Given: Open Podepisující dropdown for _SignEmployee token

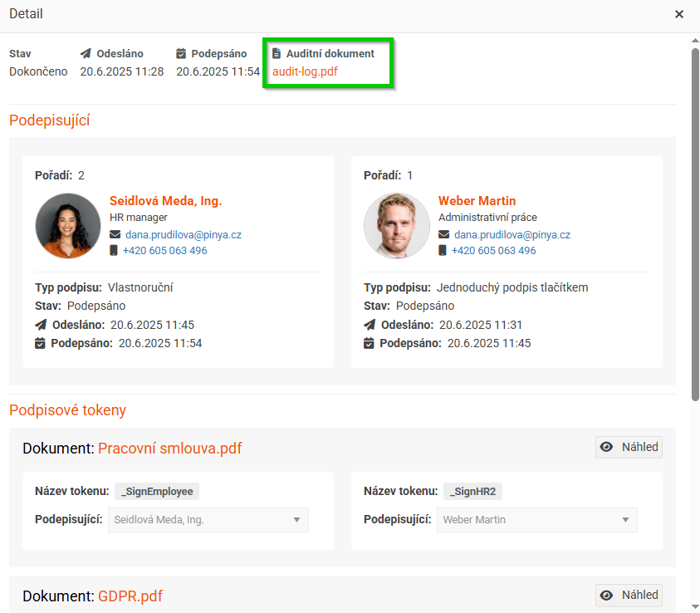Looking at the screenshot, I should [208, 520].
